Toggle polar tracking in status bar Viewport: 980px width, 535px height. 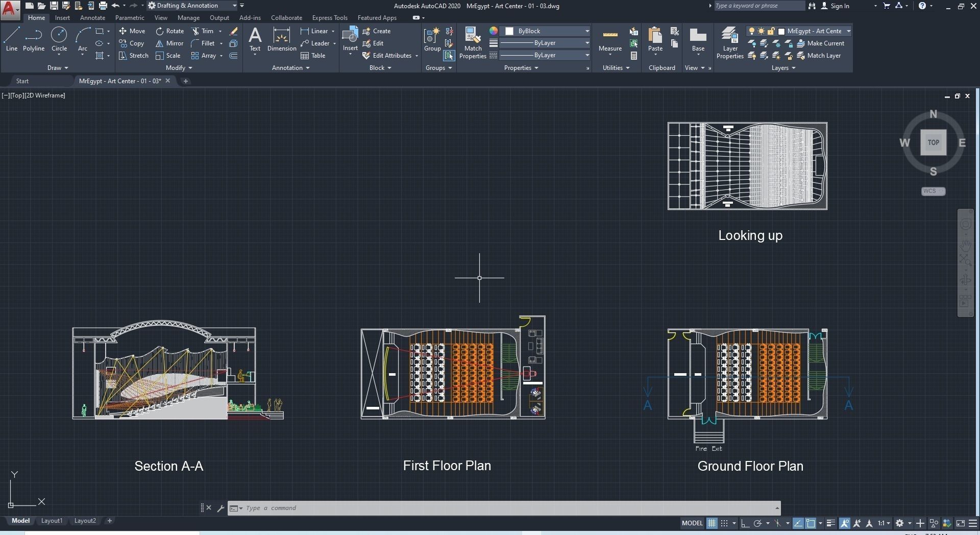point(758,523)
